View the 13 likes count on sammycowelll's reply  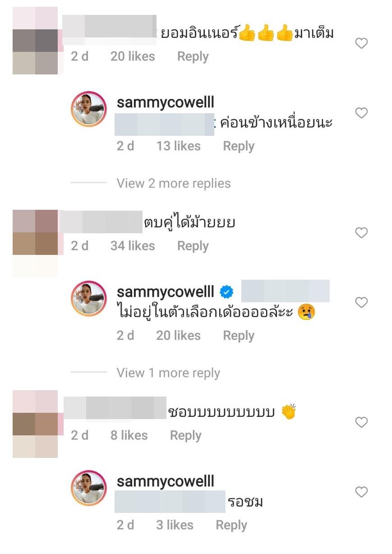pyautogui.click(x=179, y=146)
